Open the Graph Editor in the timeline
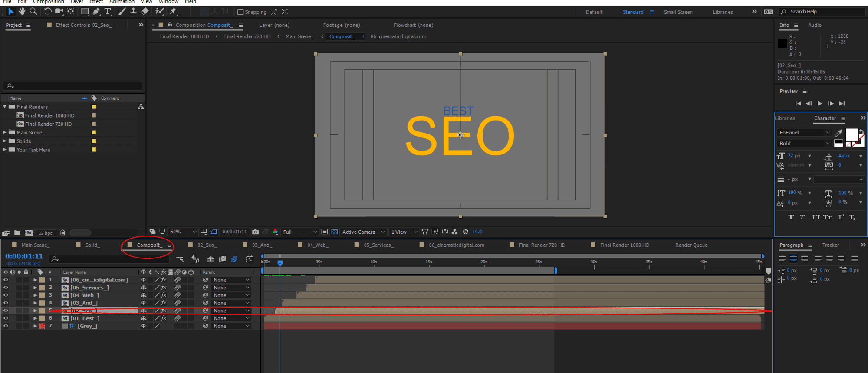The width and height of the screenshot is (868, 373). [250, 259]
